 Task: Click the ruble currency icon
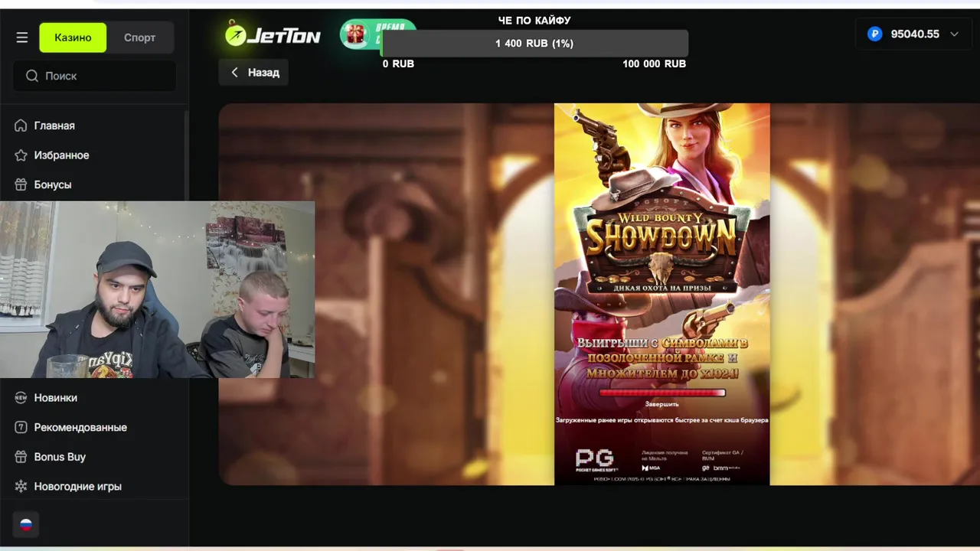coord(875,34)
